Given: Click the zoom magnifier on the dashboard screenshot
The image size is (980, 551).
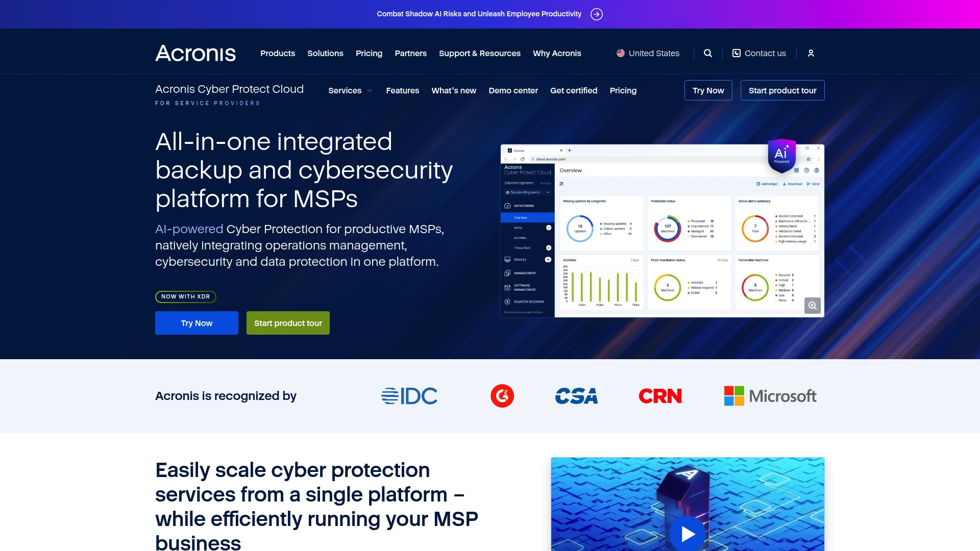Looking at the screenshot, I should pyautogui.click(x=813, y=306).
